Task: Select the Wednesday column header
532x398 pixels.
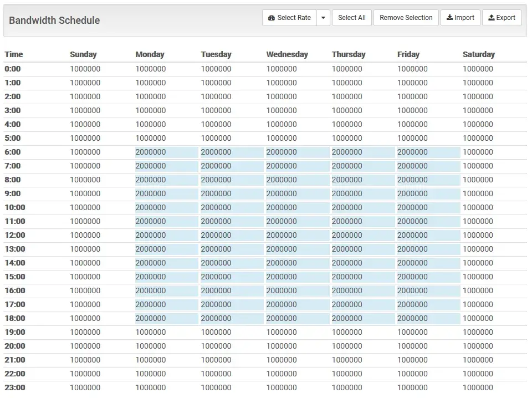Action: [287, 54]
